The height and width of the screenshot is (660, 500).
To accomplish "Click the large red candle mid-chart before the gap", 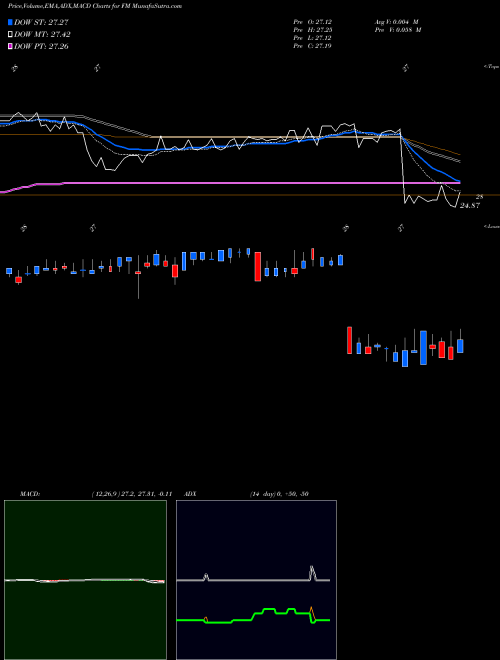I will 258,266.
